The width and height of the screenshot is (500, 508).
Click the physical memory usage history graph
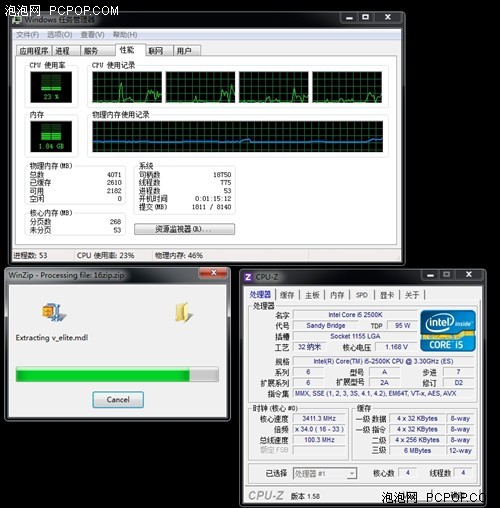238,137
